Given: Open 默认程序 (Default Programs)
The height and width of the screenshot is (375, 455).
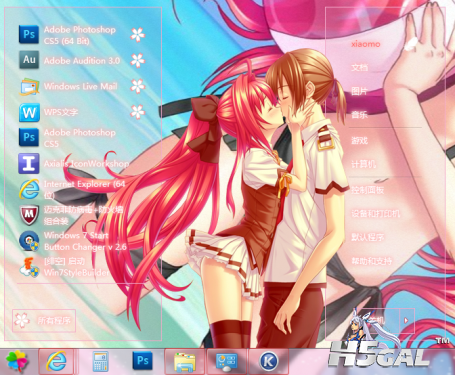Looking at the screenshot, I should [367, 237].
